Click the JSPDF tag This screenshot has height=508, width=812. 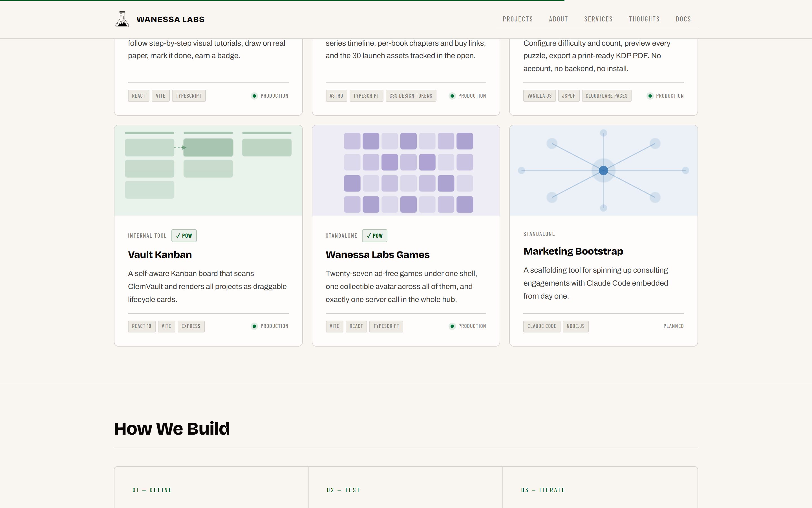pyautogui.click(x=568, y=96)
